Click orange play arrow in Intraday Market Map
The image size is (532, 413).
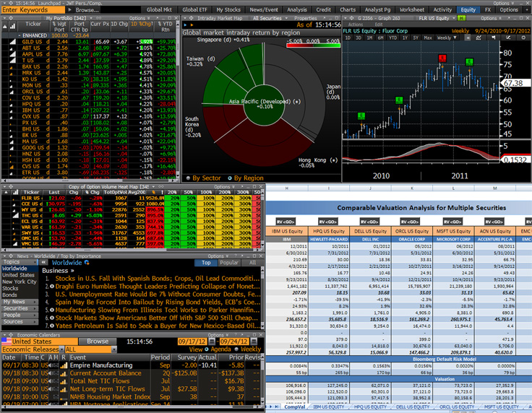pos(192,25)
